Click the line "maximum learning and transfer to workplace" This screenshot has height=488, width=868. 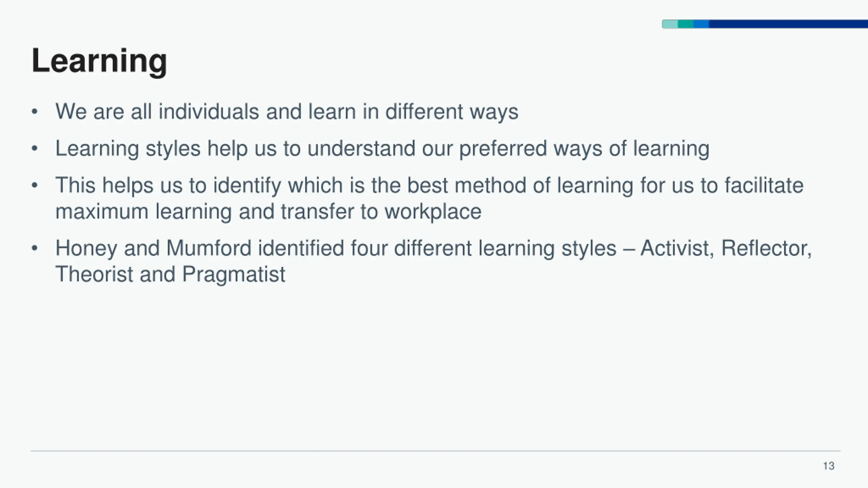268,212
